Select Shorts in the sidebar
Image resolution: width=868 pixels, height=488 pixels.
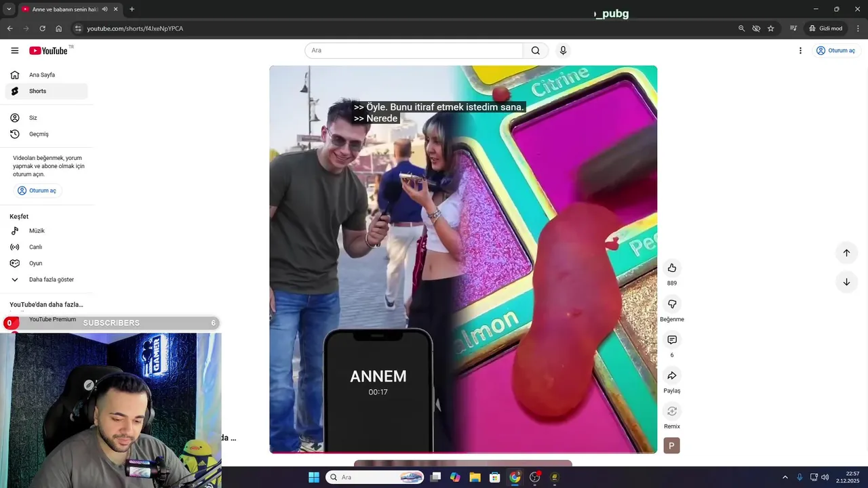coord(46,91)
